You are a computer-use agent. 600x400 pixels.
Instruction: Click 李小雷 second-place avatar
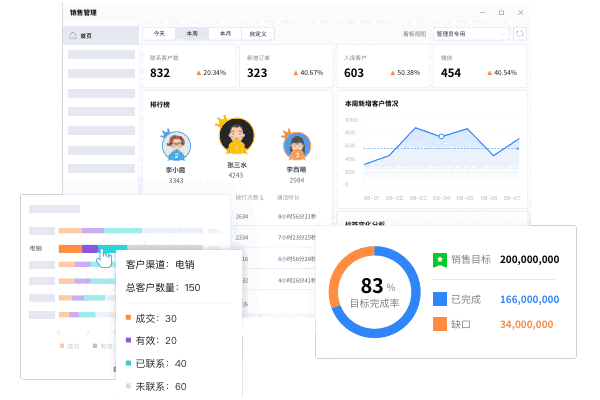[x=176, y=145]
